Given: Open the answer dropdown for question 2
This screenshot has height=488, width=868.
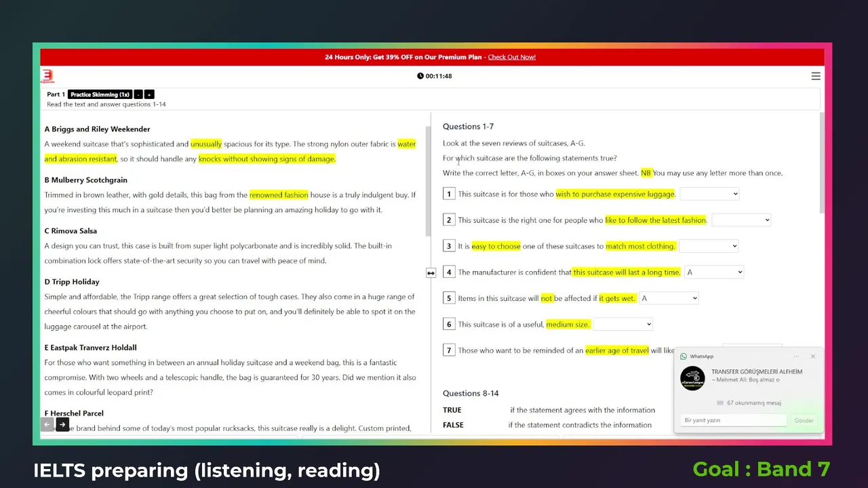Looking at the screenshot, I should tap(741, 220).
